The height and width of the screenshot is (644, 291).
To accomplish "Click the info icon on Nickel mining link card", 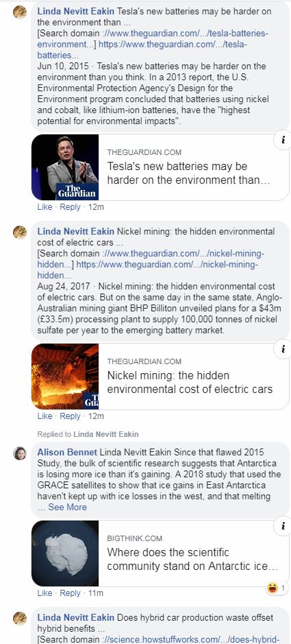I will (283, 350).
